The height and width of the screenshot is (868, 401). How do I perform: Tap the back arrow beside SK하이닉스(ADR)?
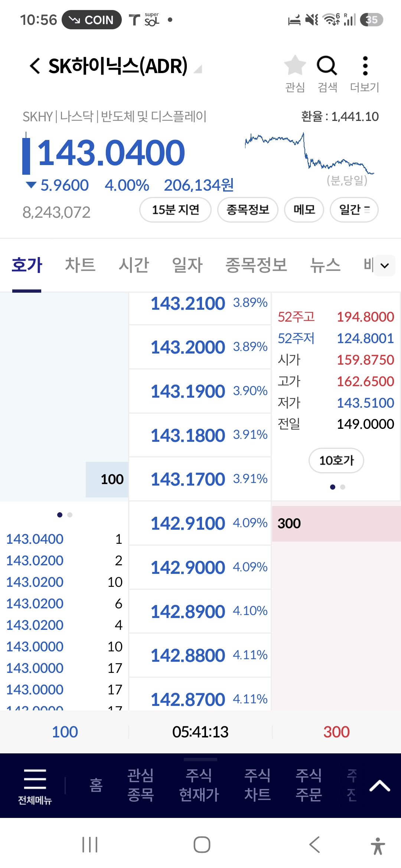[35, 66]
